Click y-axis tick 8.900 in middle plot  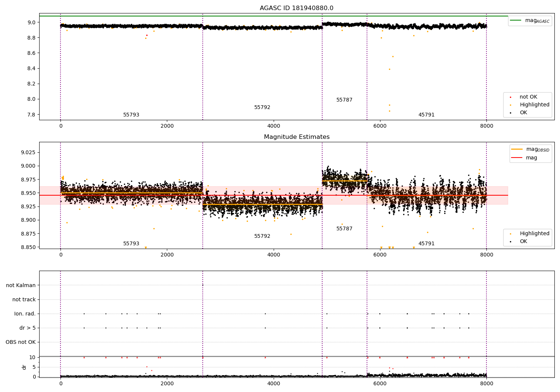[x=28, y=220]
